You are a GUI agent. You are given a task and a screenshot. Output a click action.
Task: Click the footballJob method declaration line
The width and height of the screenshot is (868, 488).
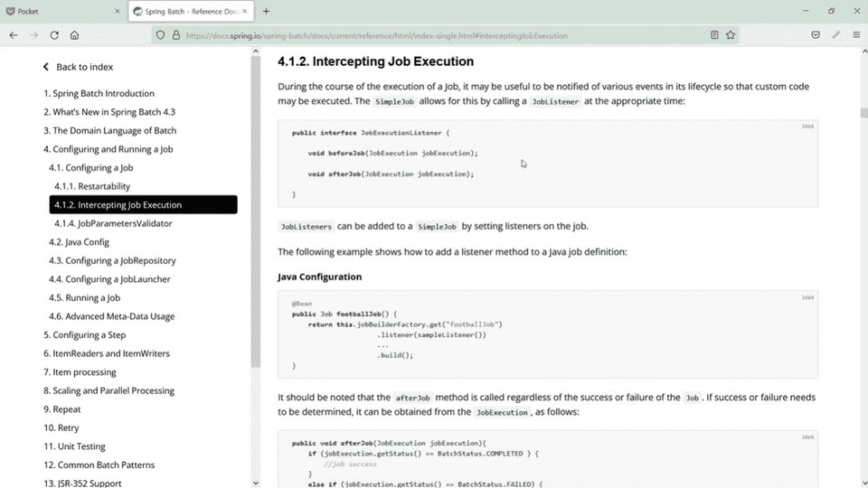click(344, 314)
